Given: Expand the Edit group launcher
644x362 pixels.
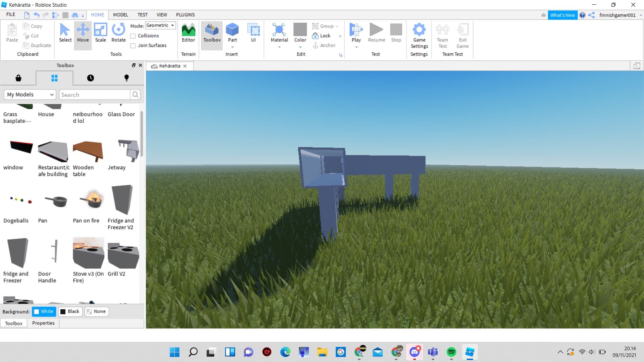Looking at the screenshot, I should pos(340,55).
